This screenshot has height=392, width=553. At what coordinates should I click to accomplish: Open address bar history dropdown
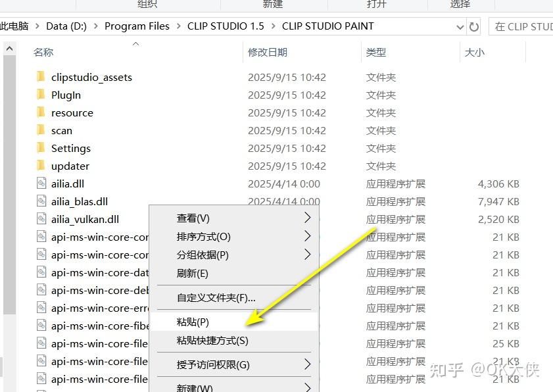click(460, 27)
